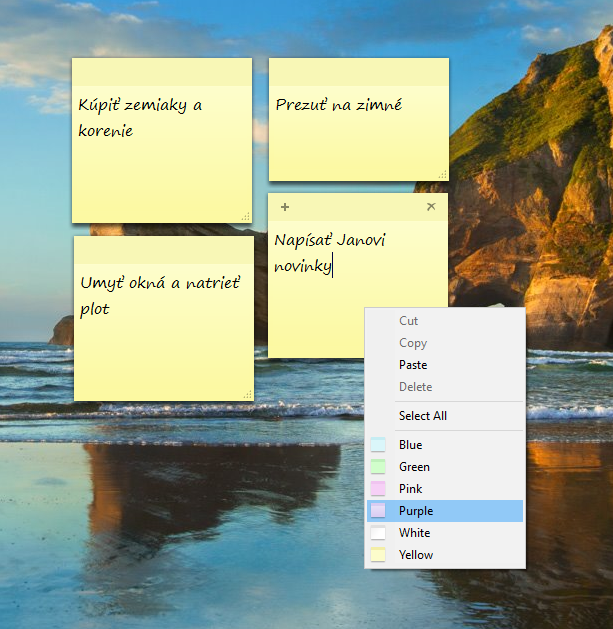Click the purple color swatch

coord(378,511)
